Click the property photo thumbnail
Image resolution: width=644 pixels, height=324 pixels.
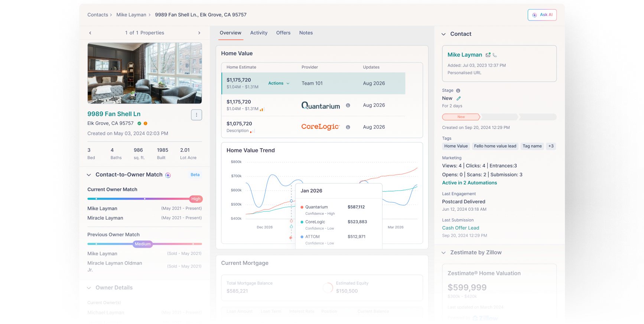(x=144, y=73)
